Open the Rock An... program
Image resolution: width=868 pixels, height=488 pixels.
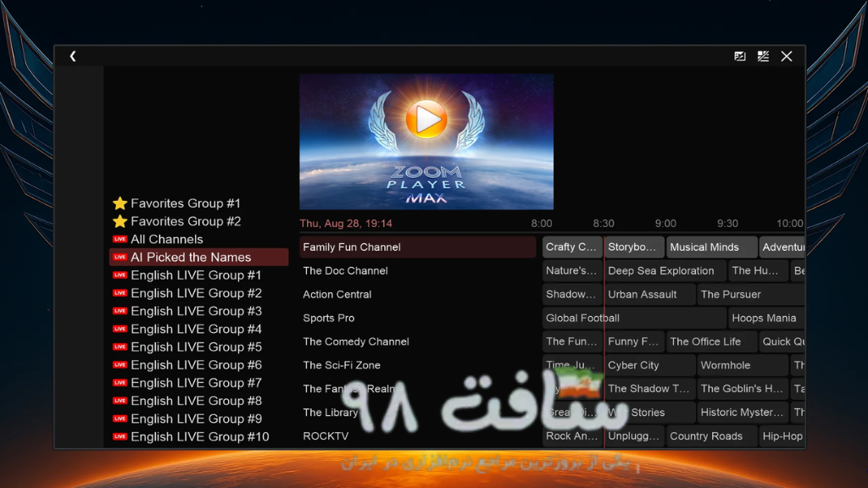(x=572, y=436)
